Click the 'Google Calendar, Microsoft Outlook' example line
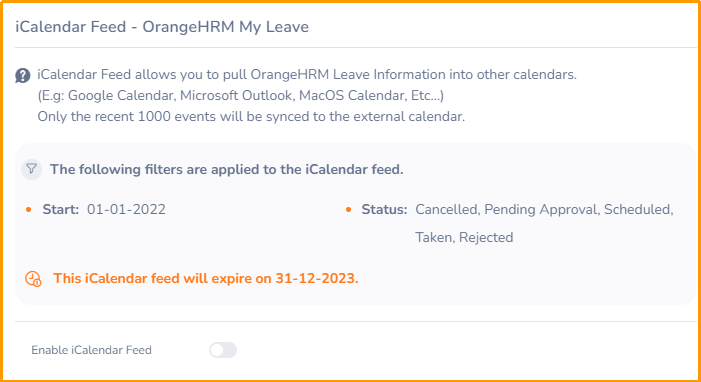This screenshot has height=382, width=701. 241,95
